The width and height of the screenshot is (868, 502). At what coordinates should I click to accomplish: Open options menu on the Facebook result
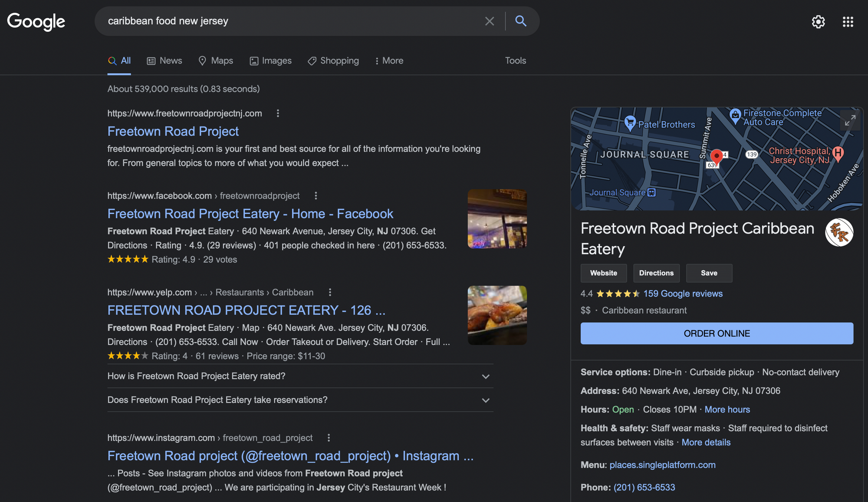pyautogui.click(x=316, y=196)
